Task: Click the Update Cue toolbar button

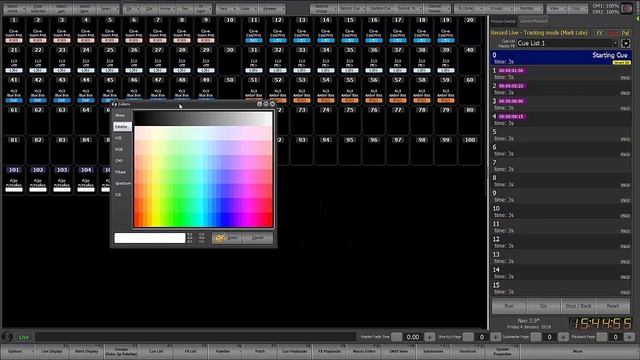Action: point(380,9)
